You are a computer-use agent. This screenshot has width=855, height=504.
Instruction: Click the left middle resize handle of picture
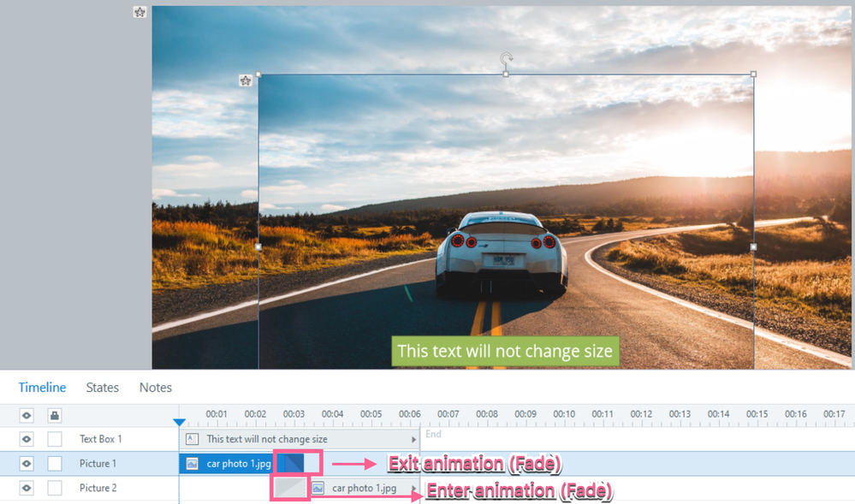pos(258,247)
